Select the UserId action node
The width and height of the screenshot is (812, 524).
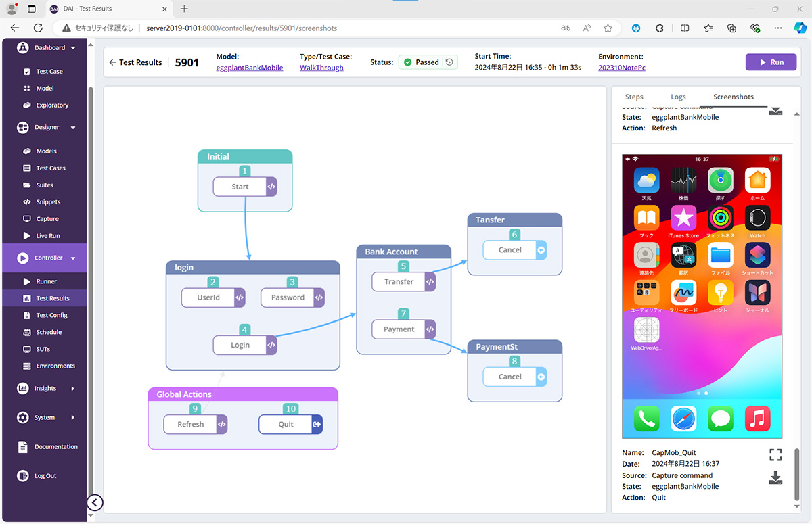[x=212, y=297]
